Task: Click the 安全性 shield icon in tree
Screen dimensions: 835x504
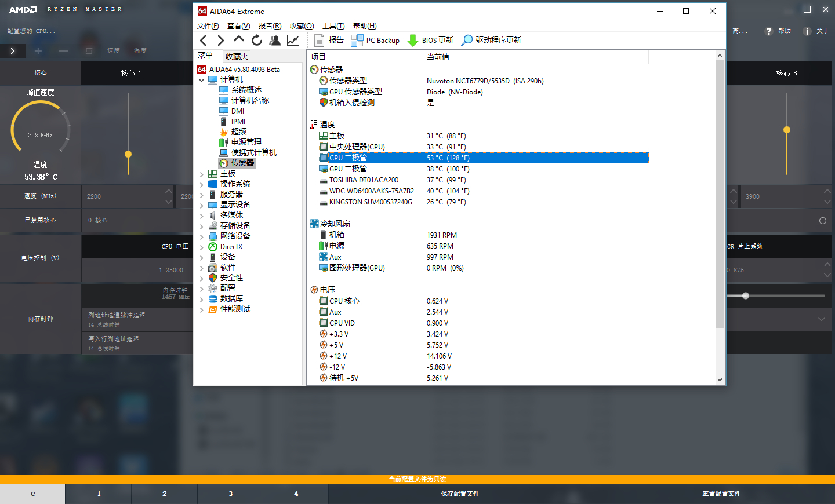Action: 213,278
